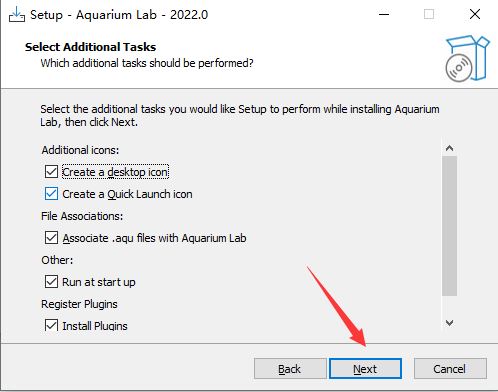
Task: Close the Aquarium Lab setup window
Action: [x=475, y=14]
